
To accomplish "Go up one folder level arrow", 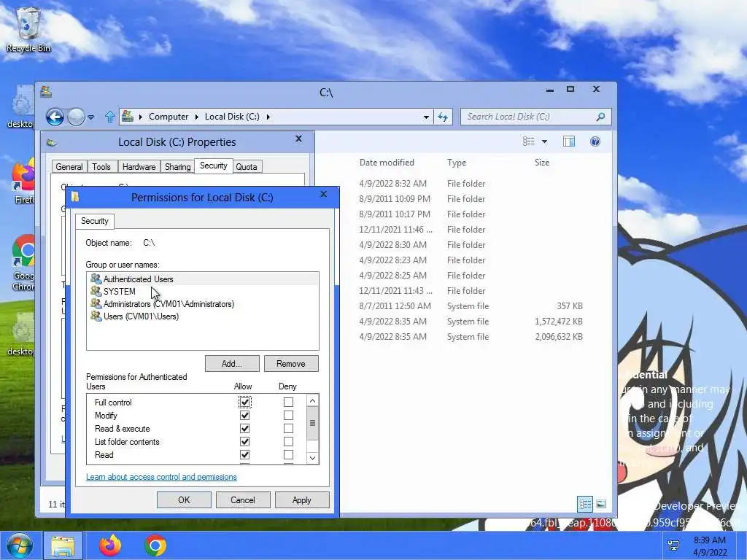I will click(x=110, y=117).
